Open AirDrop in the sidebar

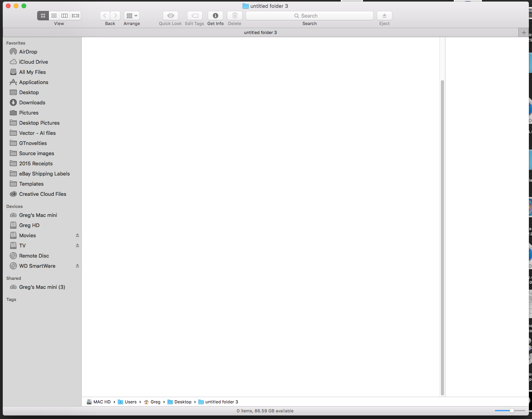pos(28,52)
